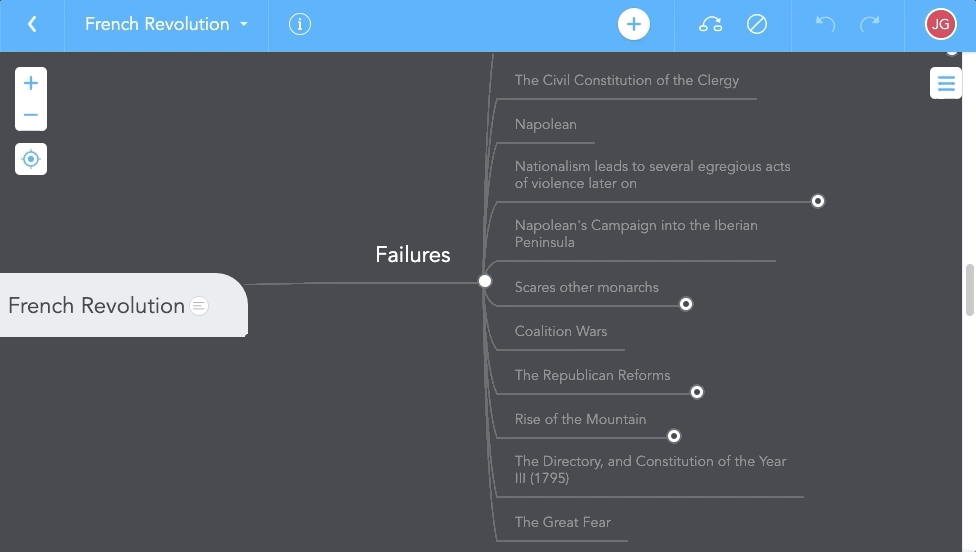The width and height of the screenshot is (976, 552).
Task: Center the map with target icon
Action: pos(31,159)
